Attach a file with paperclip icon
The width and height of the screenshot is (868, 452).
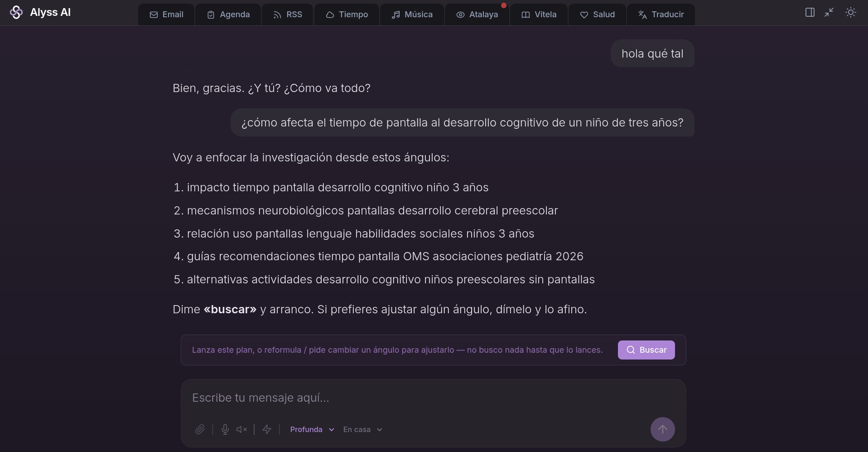pyautogui.click(x=200, y=429)
